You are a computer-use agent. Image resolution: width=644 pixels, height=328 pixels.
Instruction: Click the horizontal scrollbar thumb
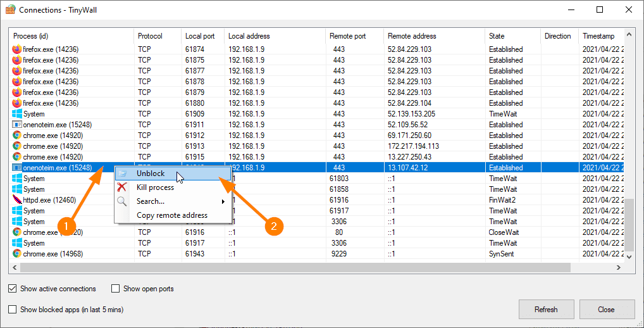295,268
